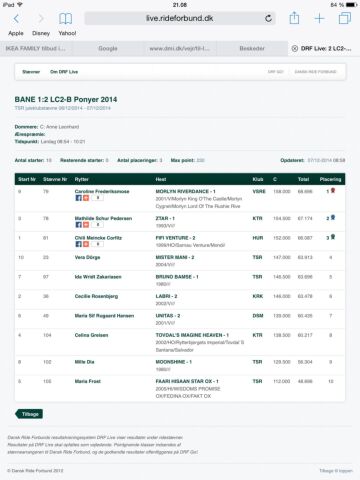Screen dimensions: 360x480
Task: Open the Beskeder tab
Action: coord(252,48)
